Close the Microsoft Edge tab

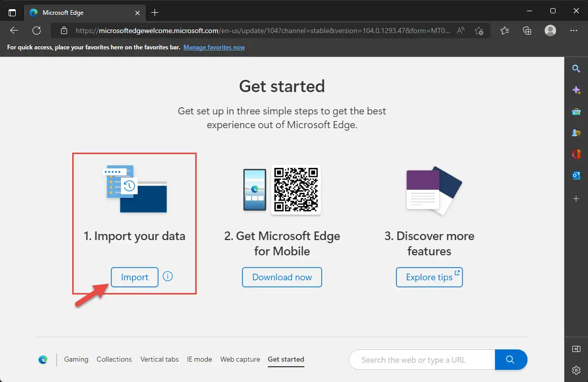point(137,13)
